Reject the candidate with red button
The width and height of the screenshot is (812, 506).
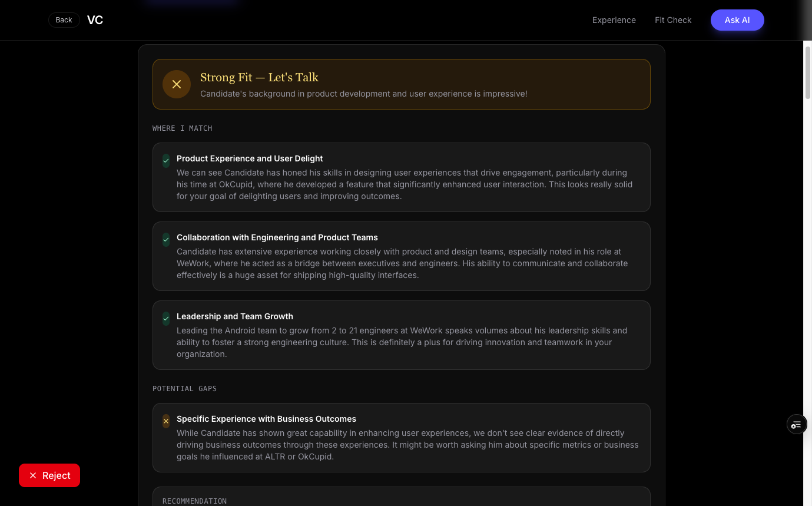point(49,475)
